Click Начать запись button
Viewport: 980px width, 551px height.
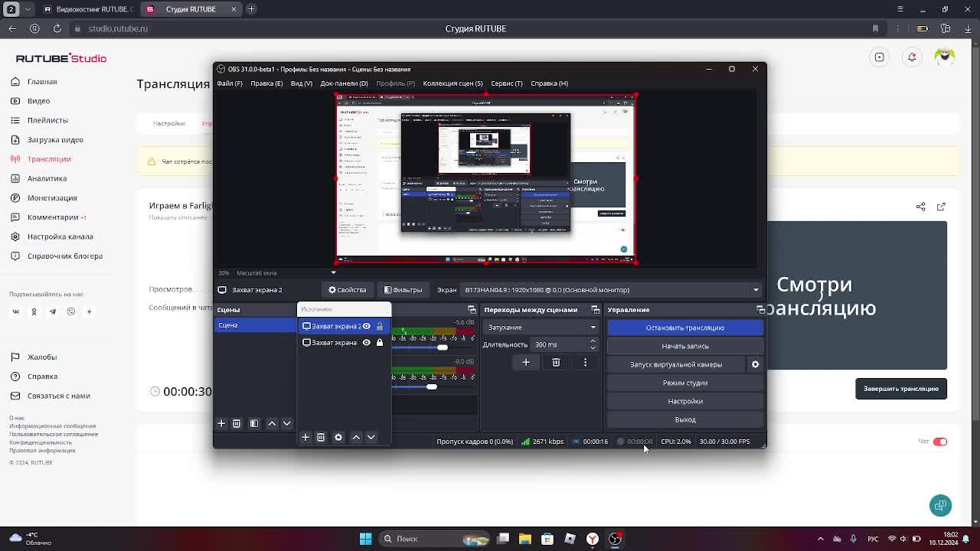(x=685, y=346)
